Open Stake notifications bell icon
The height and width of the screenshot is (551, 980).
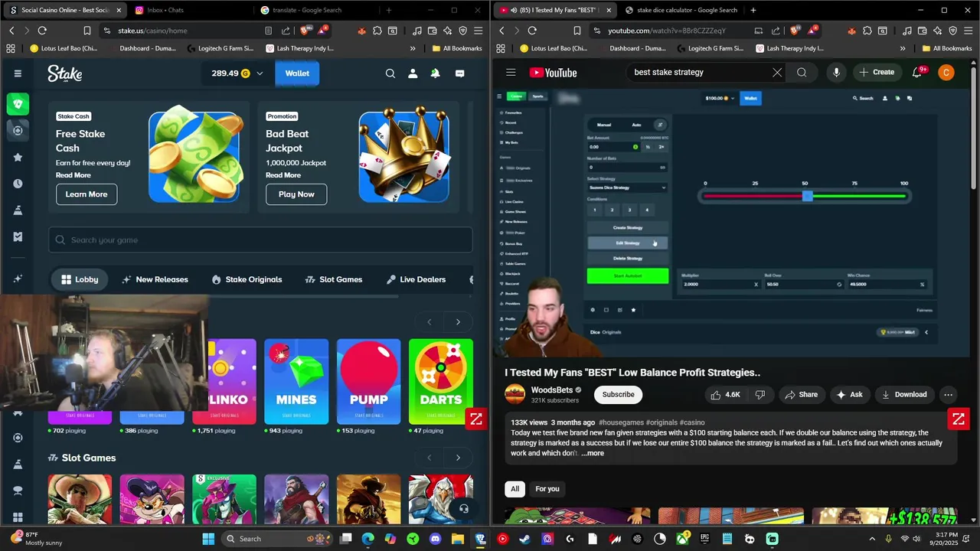(435, 73)
